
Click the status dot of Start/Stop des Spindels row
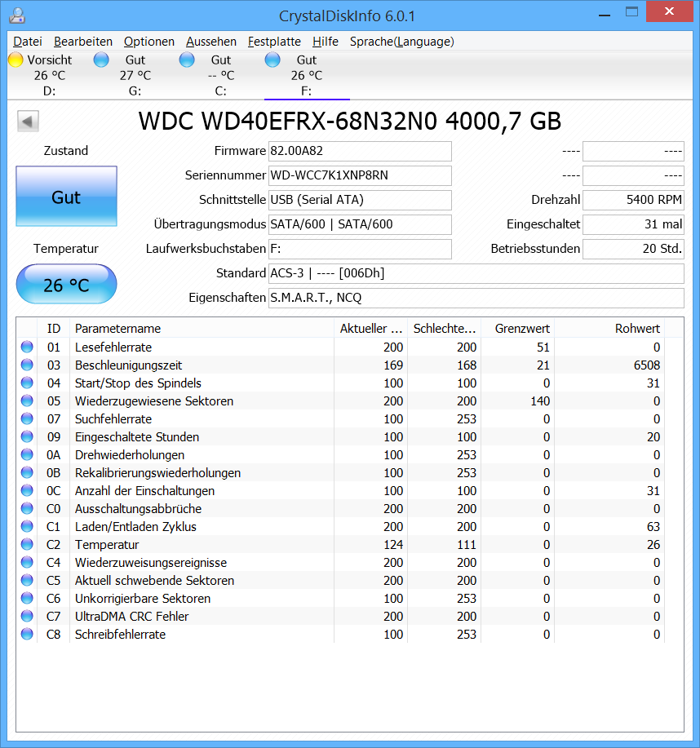27,383
